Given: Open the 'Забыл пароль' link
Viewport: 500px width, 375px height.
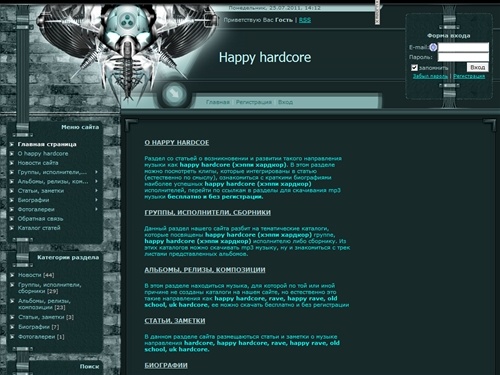Looking at the screenshot, I should [x=430, y=76].
